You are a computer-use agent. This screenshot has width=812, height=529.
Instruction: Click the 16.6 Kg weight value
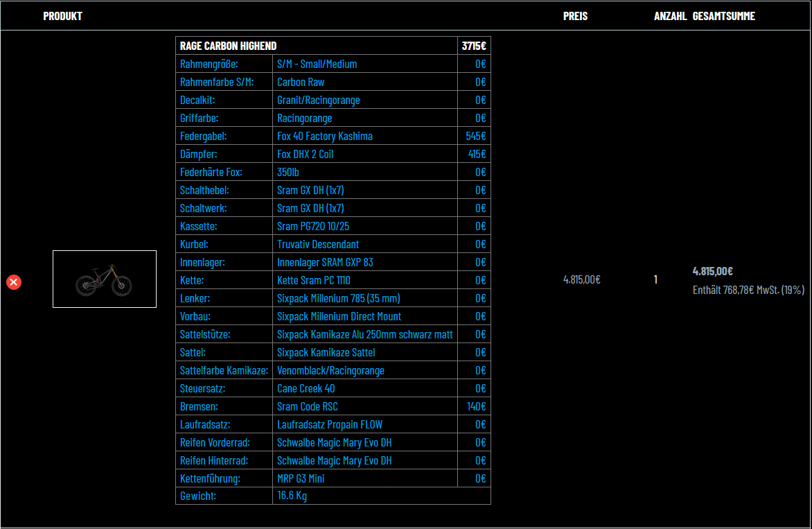(292, 496)
